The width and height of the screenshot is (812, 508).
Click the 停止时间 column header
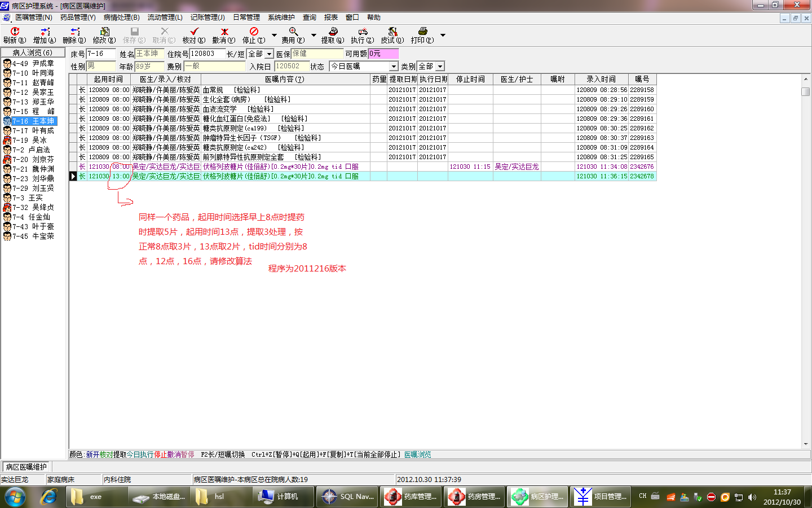click(x=470, y=80)
